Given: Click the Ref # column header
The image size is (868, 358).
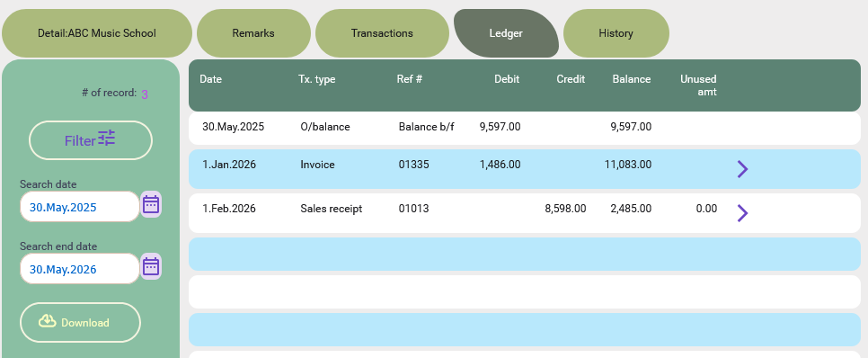Looking at the screenshot, I should tap(409, 79).
